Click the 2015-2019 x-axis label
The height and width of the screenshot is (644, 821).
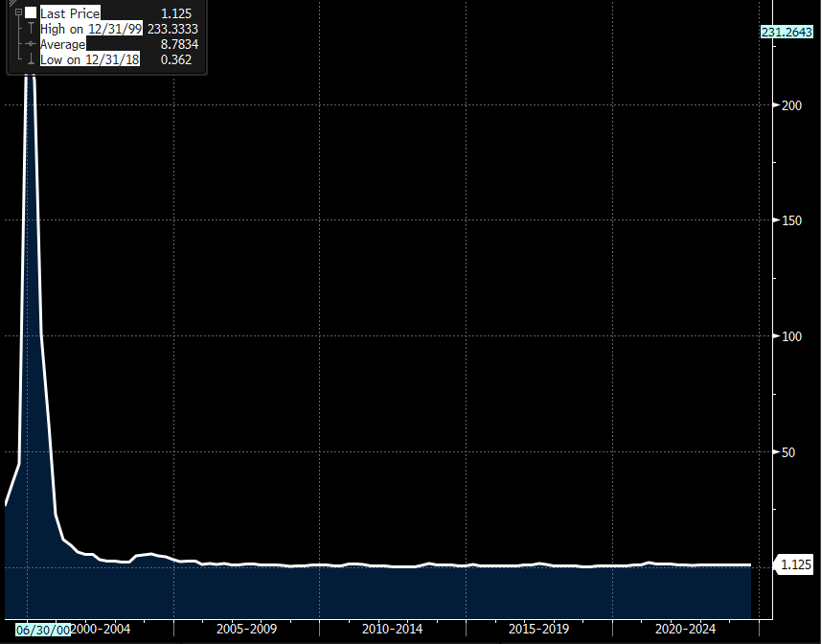click(538, 629)
